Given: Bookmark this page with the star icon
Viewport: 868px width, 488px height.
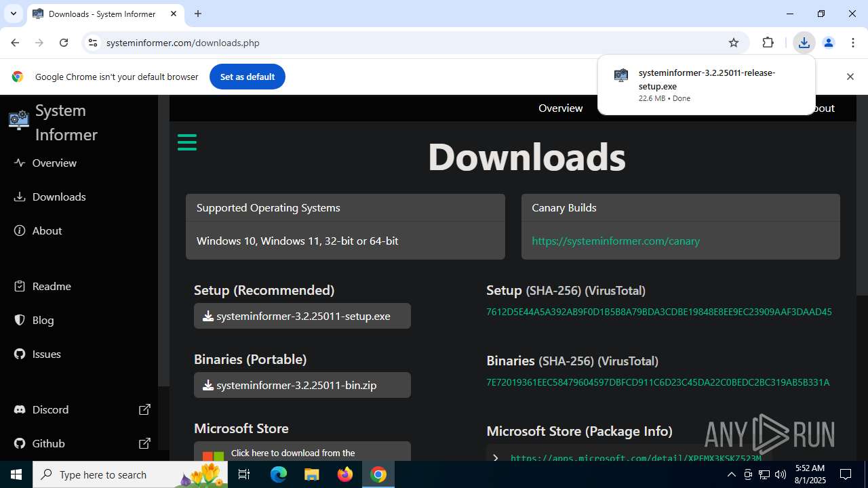Looking at the screenshot, I should 734,43.
